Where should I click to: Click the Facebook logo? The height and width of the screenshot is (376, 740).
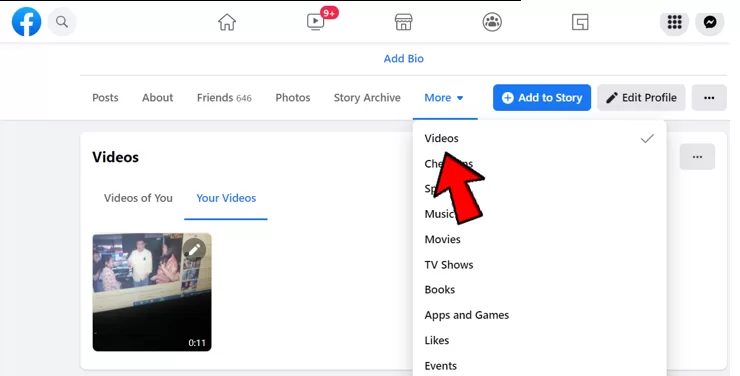point(26,22)
